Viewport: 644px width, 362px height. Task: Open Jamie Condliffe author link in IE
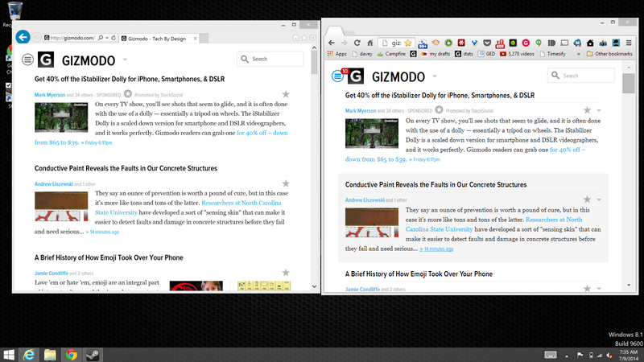[52, 273]
